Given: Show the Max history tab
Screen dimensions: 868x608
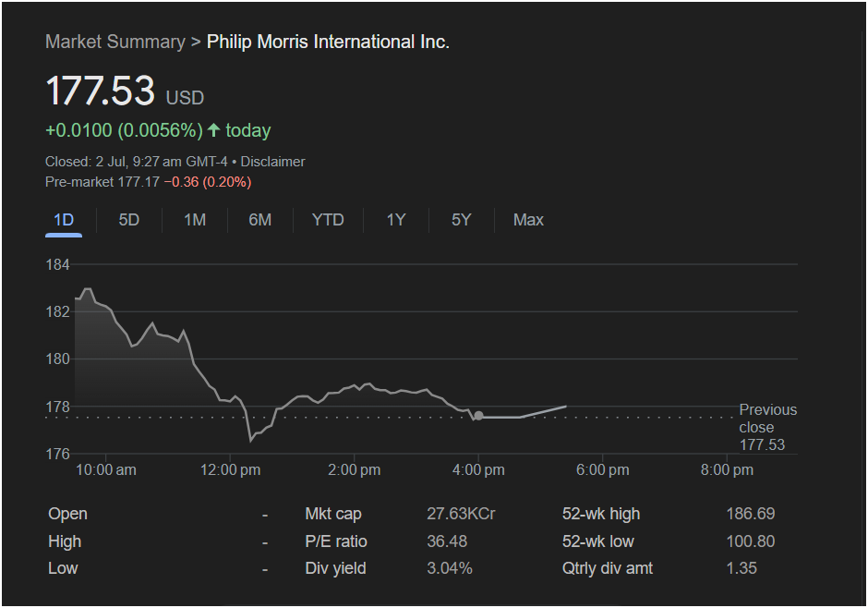Looking at the screenshot, I should click(528, 220).
